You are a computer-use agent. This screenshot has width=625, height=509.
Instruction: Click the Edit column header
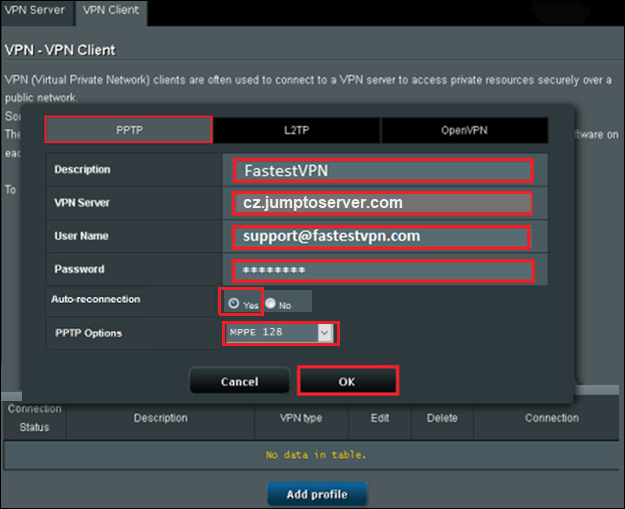click(380, 418)
